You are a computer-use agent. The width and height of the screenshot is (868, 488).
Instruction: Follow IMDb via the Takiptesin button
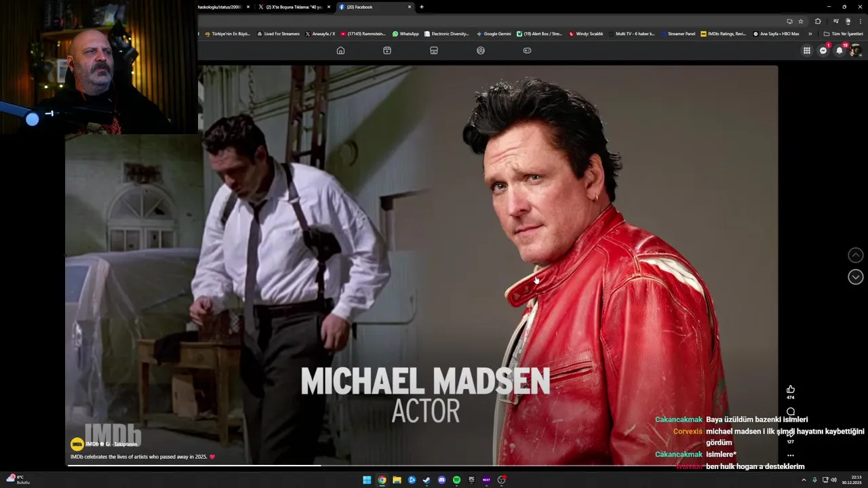125,444
